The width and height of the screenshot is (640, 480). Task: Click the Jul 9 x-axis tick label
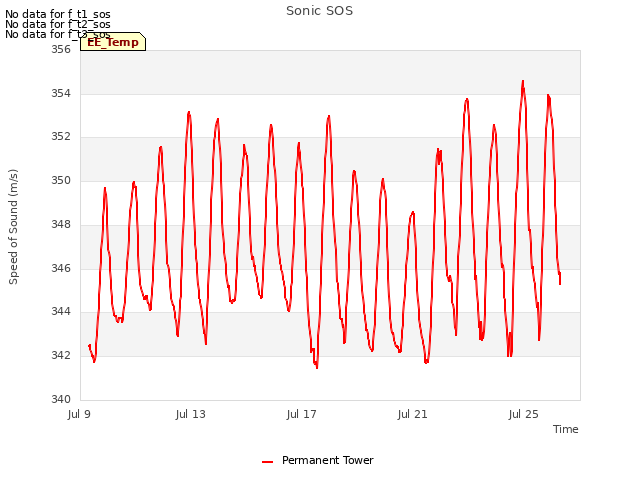tap(79, 414)
